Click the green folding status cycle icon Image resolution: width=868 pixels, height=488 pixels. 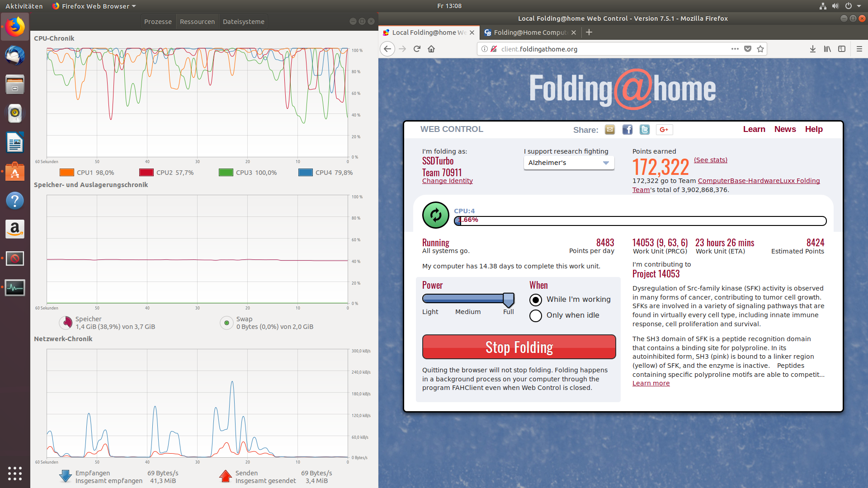click(x=435, y=215)
